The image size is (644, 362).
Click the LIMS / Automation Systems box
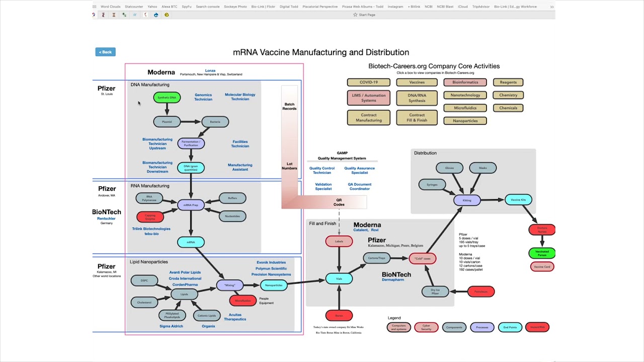coord(368,98)
